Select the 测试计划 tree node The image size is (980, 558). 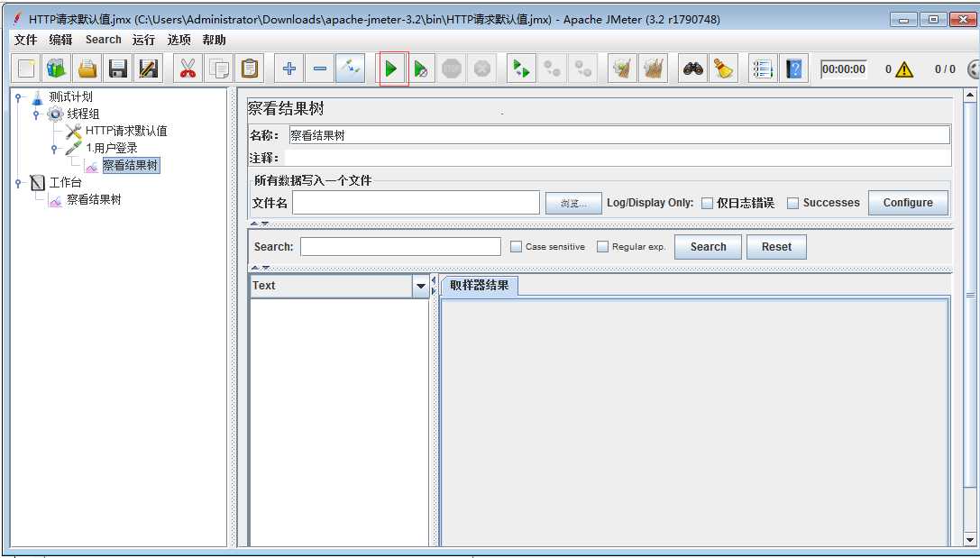tap(70, 96)
